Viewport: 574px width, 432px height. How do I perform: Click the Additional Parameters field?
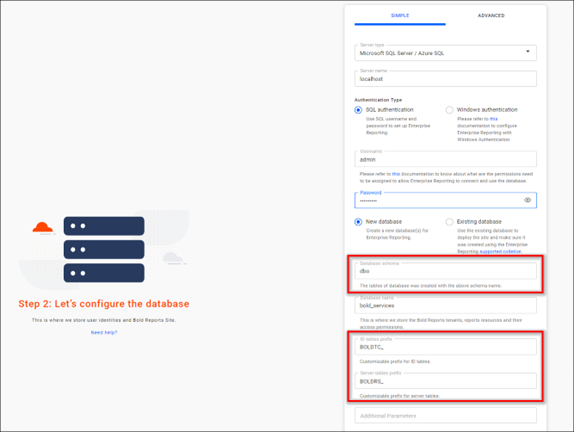(x=446, y=416)
